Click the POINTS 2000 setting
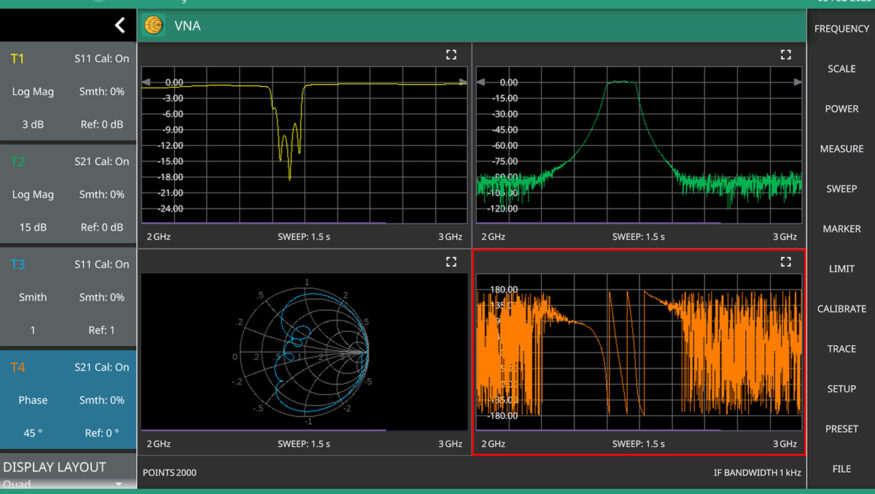Screen dimensions: 875x494 (170, 472)
